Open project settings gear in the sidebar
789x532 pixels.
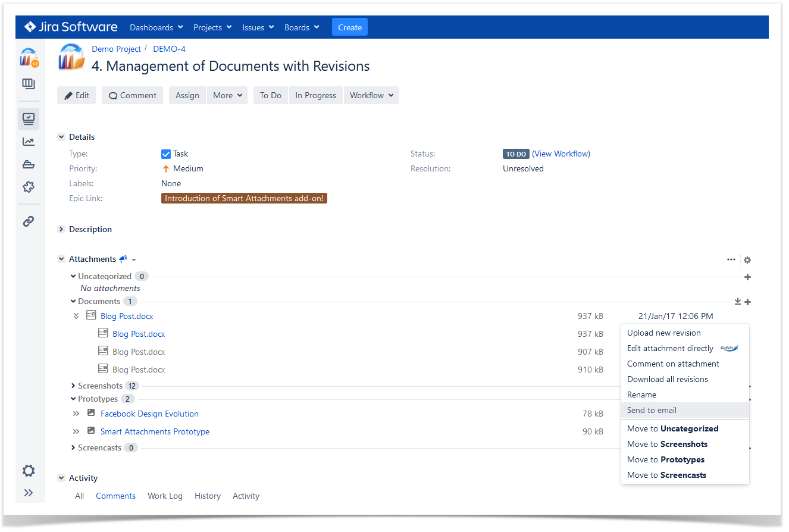point(29,471)
